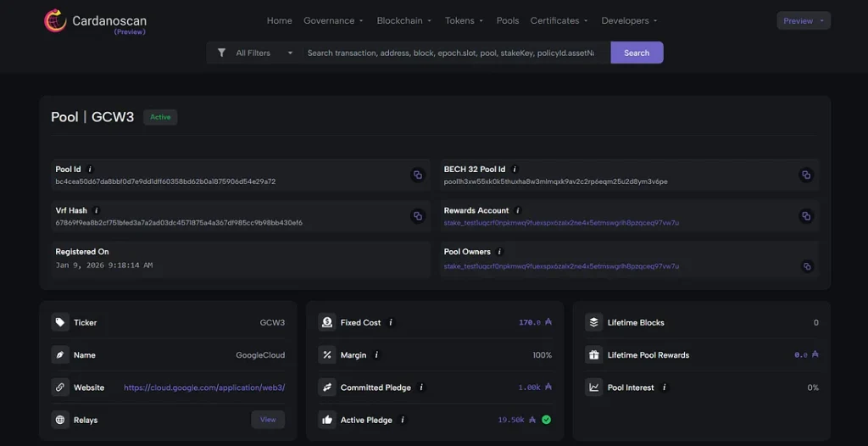Image resolution: width=868 pixels, height=446 pixels.
Task: Go to the Home page
Action: [x=280, y=20]
